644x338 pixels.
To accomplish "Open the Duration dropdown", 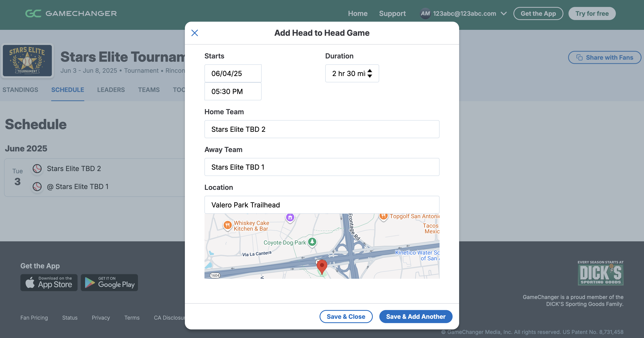I will click(352, 73).
